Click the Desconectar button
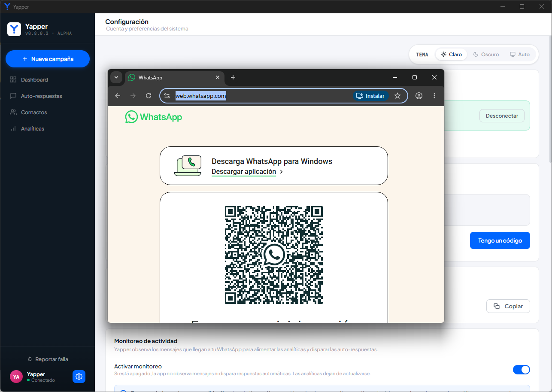This screenshot has height=392, width=552. click(x=502, y=115)
